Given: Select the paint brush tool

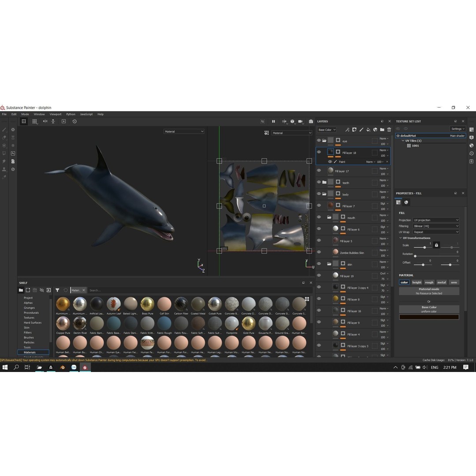Looking at the screenshot, I should point(4,130).
